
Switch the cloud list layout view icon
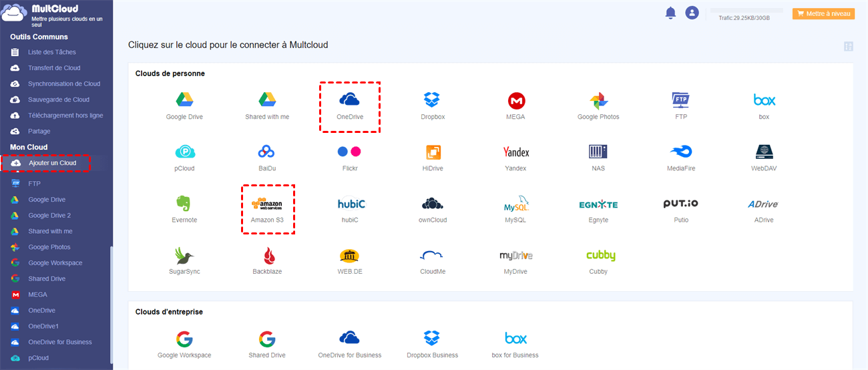coord(849,46)
